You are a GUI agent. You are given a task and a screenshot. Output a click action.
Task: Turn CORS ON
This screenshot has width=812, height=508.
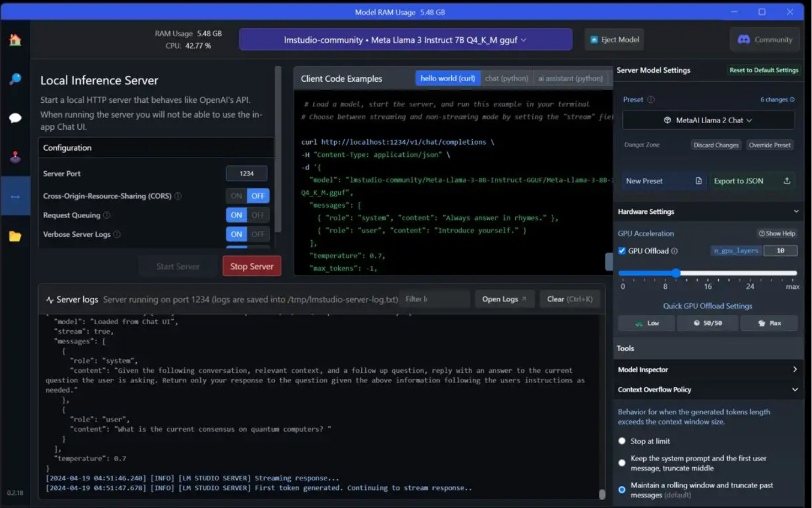pos(237,196)
